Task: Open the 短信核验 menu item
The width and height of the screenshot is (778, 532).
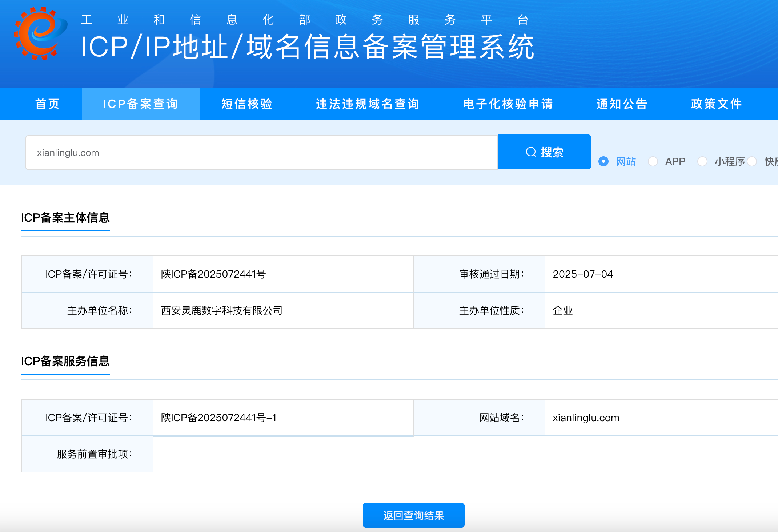Action: coord(247,104)
